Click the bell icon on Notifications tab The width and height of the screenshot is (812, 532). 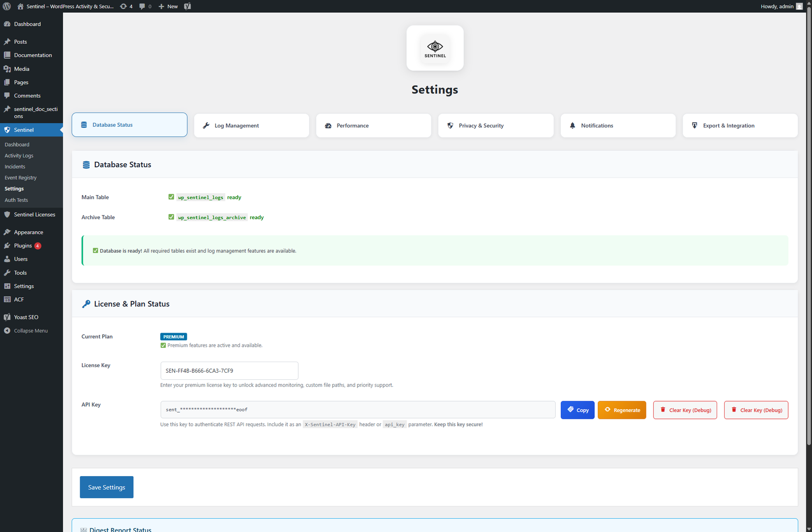[572, 125]
